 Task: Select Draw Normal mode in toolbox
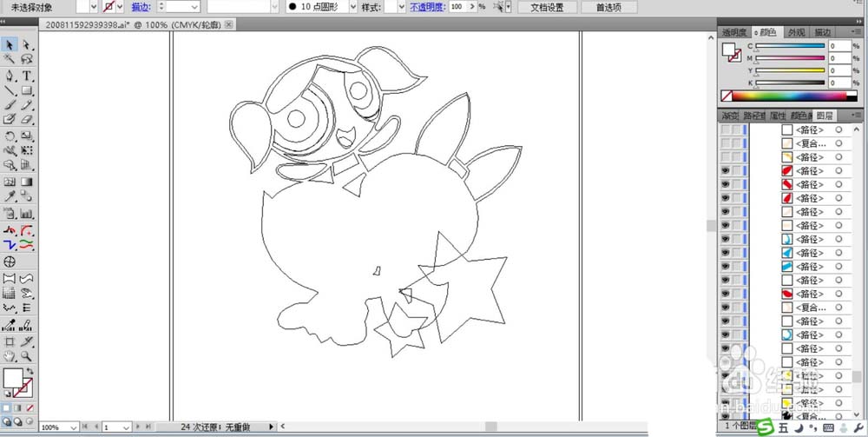7,421
